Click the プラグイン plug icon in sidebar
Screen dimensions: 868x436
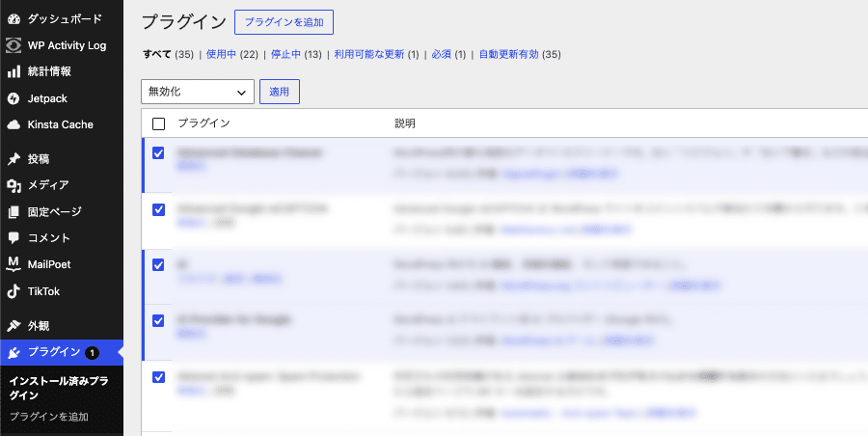coord(14,352)
